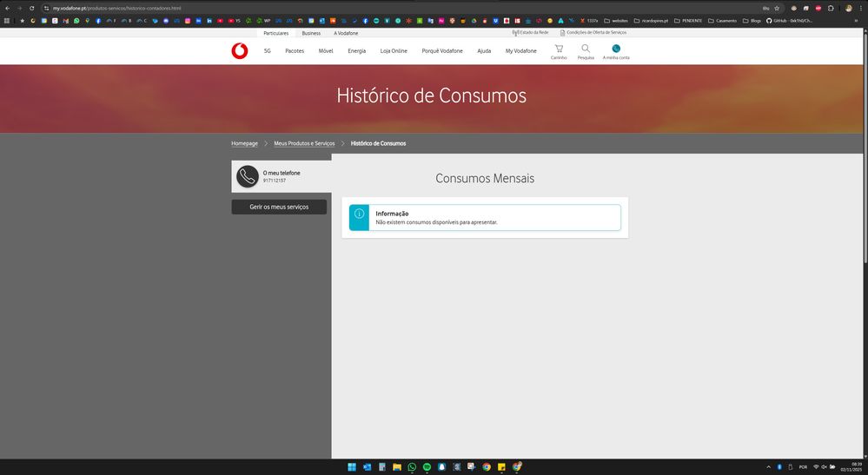868x475 pixels.
Task: Open Condições de Oferta de Serviços link
Action: [x=593, y=33]
